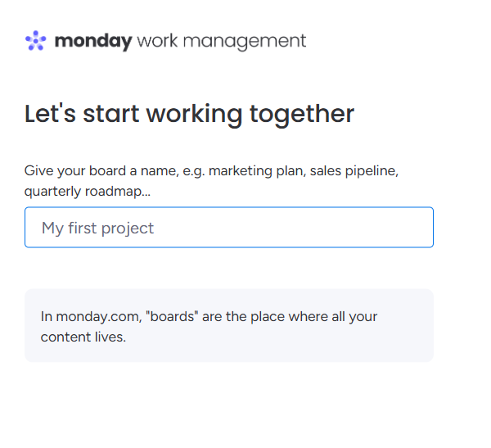The image size is (491, 448).
Task: Click the "sales pipeline" example text
Action: (354, 171)
